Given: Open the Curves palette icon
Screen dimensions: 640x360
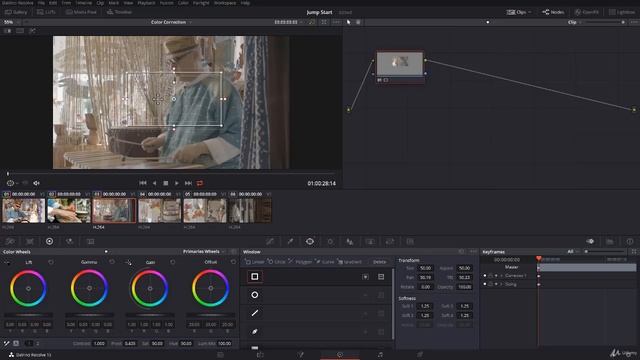Looking at the screenshot, I should click(270, 242).
